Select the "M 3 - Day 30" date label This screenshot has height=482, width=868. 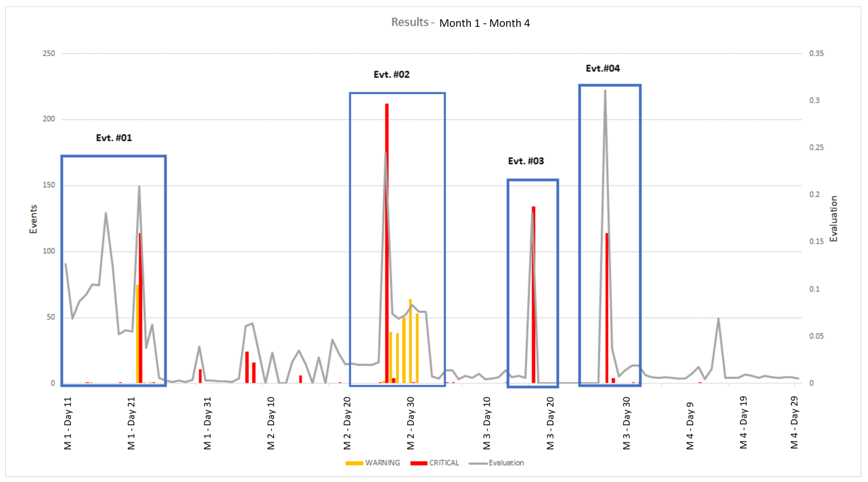pos(626,423)
